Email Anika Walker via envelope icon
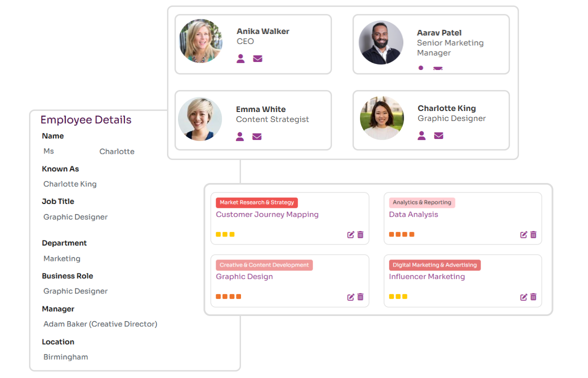 click(x=257, y=58)
